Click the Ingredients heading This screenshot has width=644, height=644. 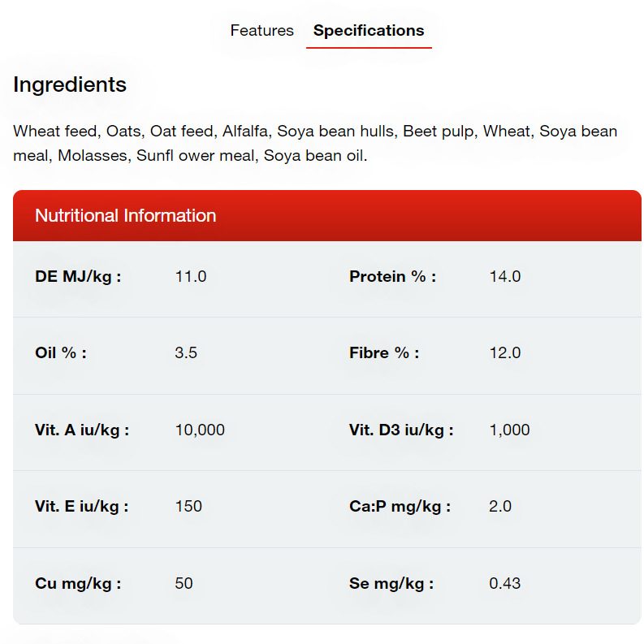70,84
